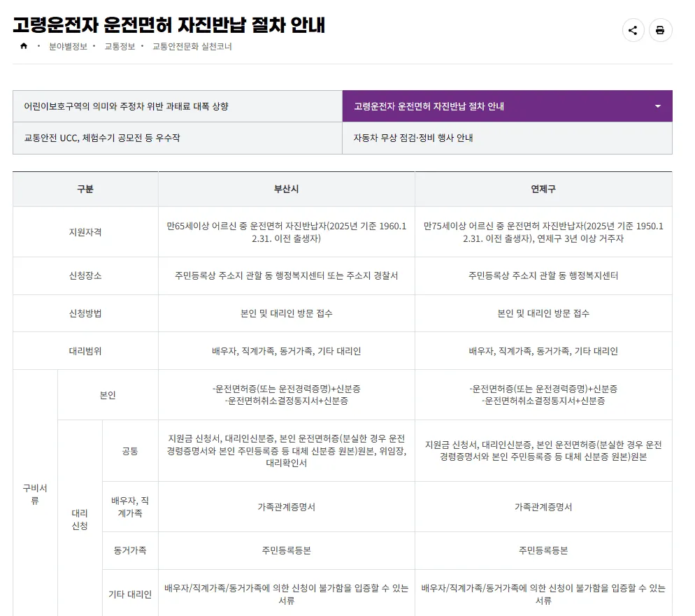The height and width of the screenshot is (616, 695).
Task: Click 연제구 신청장소 행정복지센터 cell
Action: pyautogui.click(x=543, y=275)
